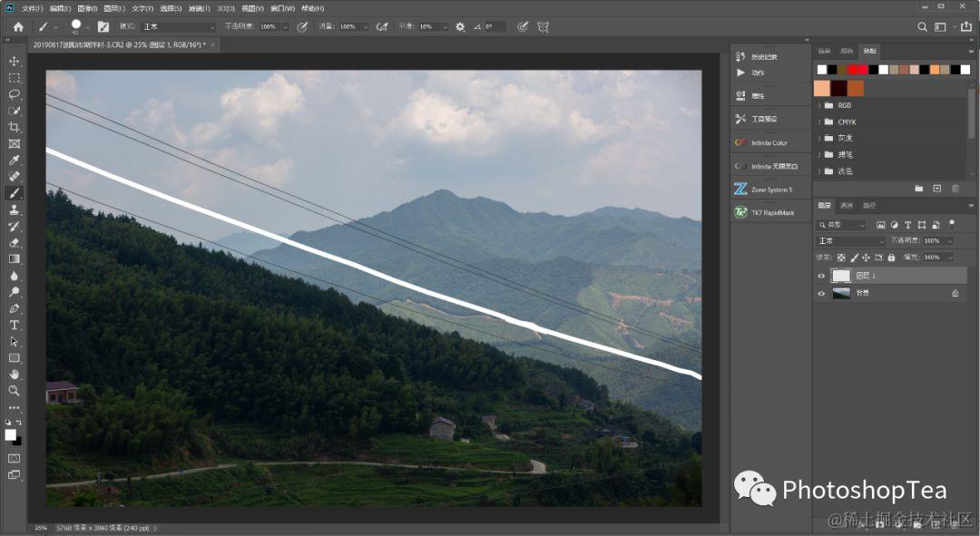Select the Path Selection tool
The image size is (980, 536).
[x=14, y=342]
